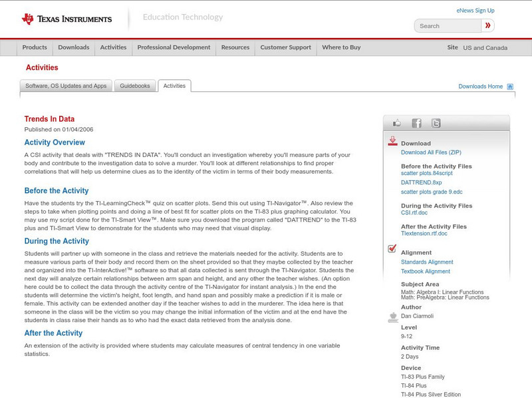The height and width of the screenshot is (398, 532).
Task: Click Math: PreAlgebra: Linear Functions text
Action: [x=445, y=298]
